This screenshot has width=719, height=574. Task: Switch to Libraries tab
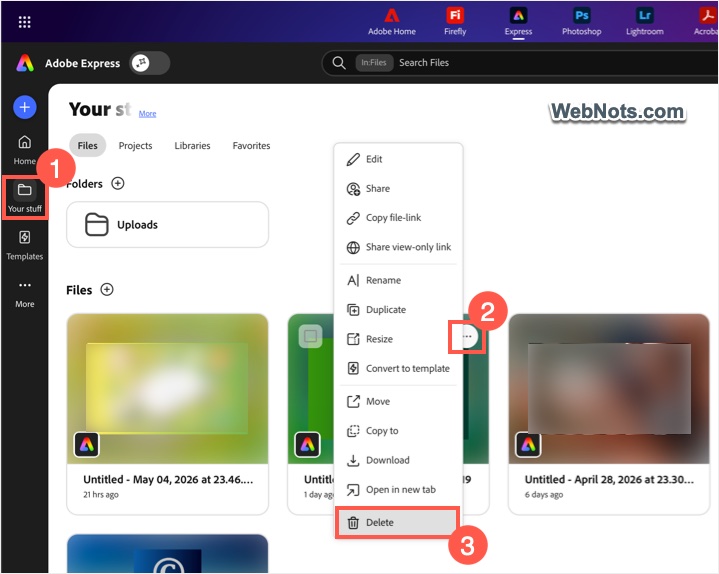192,145
